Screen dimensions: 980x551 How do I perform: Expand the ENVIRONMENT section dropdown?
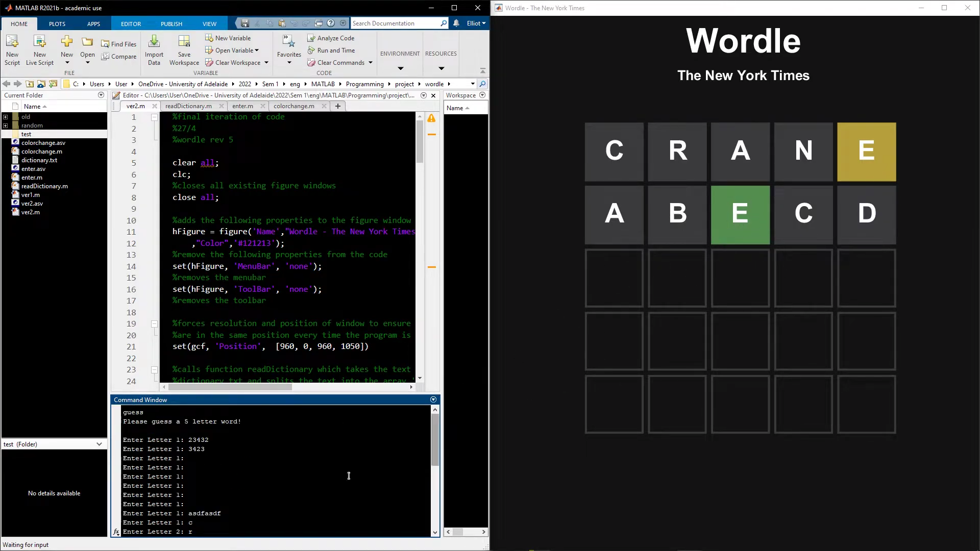(x=401, y=68)
